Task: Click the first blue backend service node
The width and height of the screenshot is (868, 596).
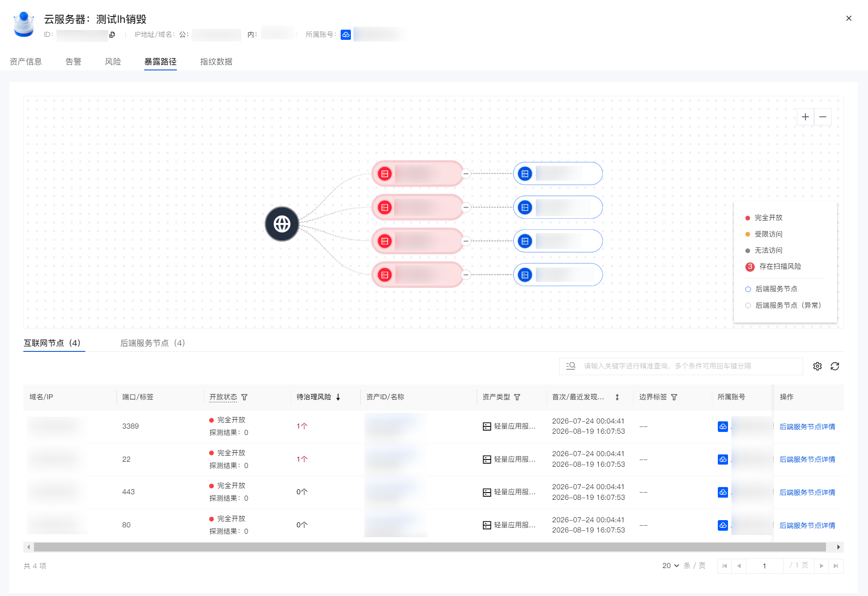Action: (558, 173)
